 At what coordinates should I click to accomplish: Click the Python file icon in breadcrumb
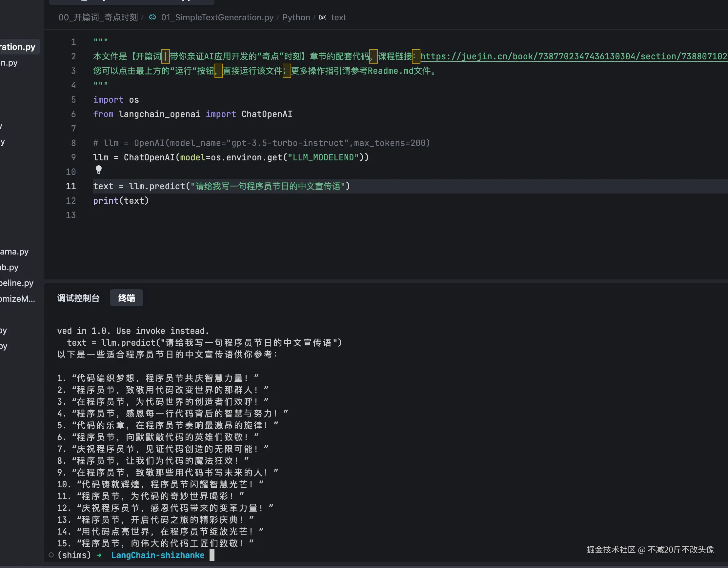coord(152,17)
